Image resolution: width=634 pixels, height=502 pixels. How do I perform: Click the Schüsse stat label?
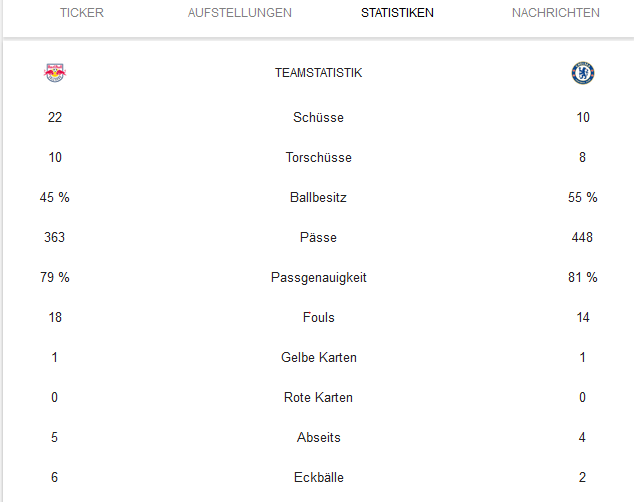point(319,117)
